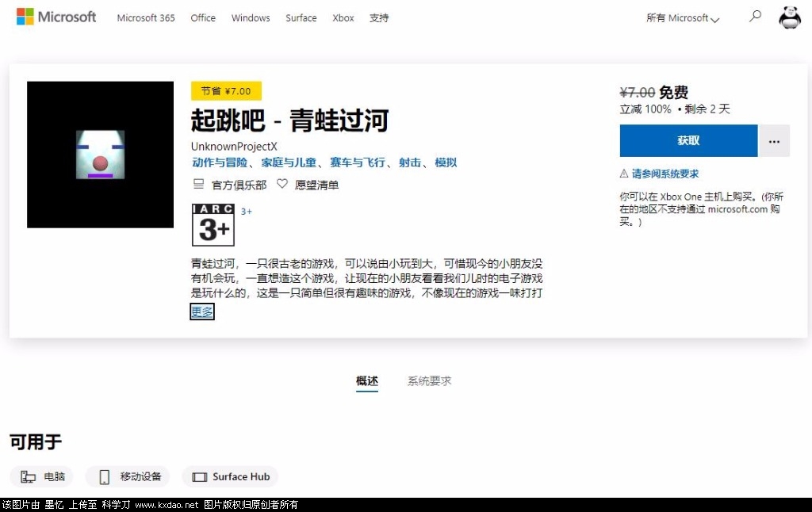Open the search magnifier icon
This screenshot has width=812, height=512.
point(755,17)
